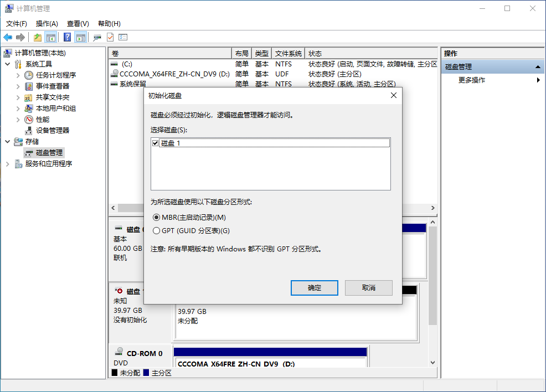Image resolution: width=546 pixels, height=392 pixels.
Task: Confirm initialization with 确定 button
Action: coord(315,288)
